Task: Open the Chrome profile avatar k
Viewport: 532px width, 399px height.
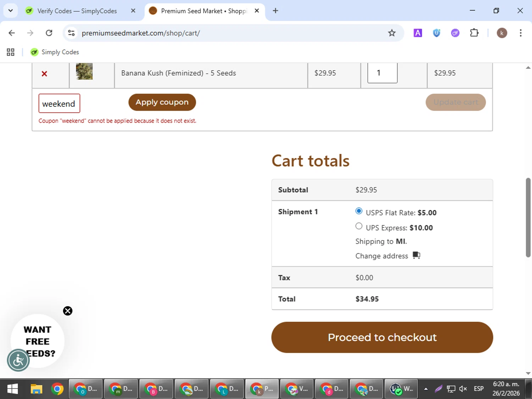Action: point(501,33)
